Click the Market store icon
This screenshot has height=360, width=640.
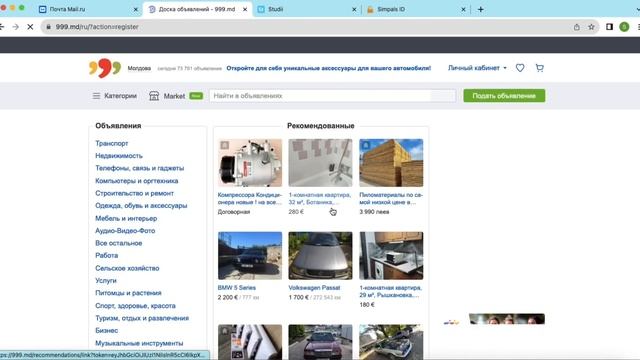pyautogui.click(x=154, y=96)
